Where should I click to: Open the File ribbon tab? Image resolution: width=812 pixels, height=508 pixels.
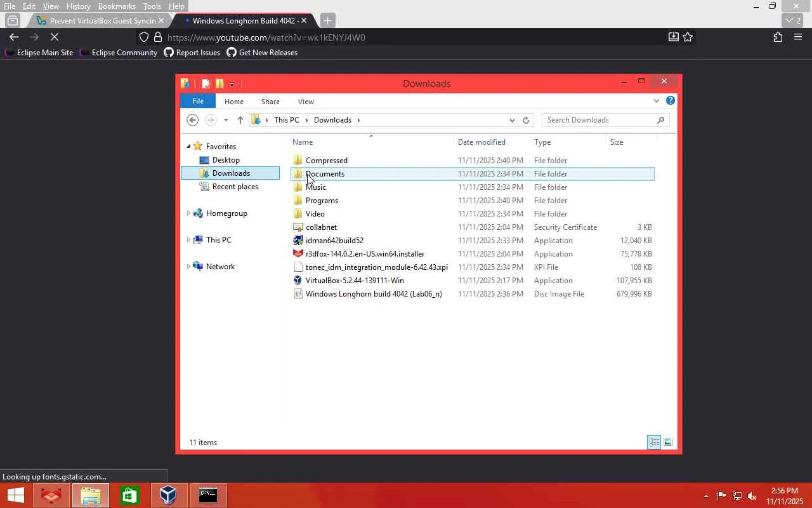click(198, 102)
